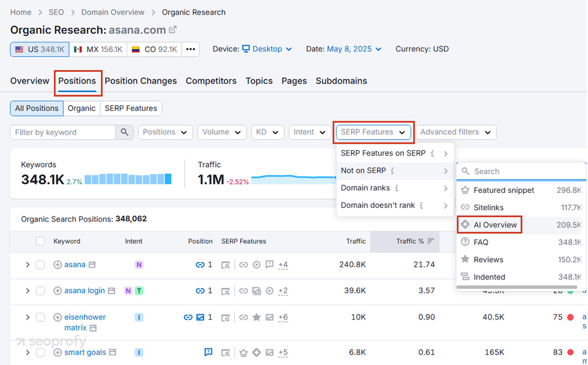588x365 pixels.
Task: Switch to the Position Changes tab
Action: pyautogui.click(x=141, y=81)
